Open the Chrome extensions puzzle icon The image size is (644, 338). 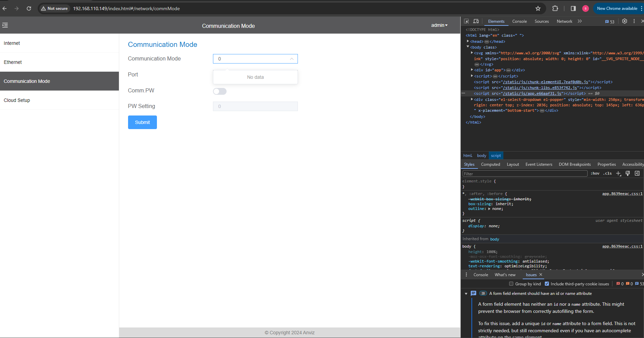(x=555, y=8)
